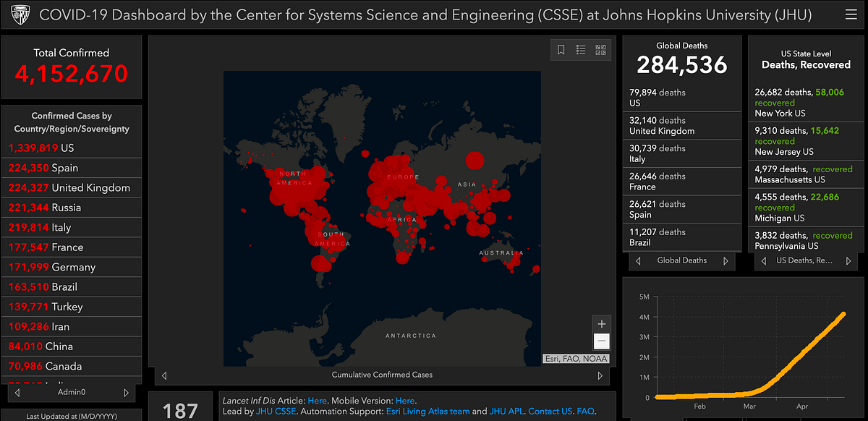Select the Admin0 tab label
Image resolution: width=868 pixels, height=421 pixels.
(x=72, y=393)
